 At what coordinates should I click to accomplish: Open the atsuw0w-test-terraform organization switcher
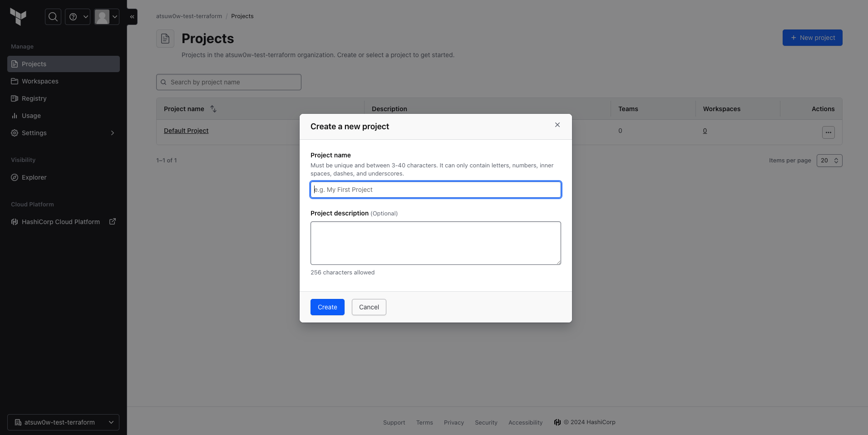click(63, 422)
